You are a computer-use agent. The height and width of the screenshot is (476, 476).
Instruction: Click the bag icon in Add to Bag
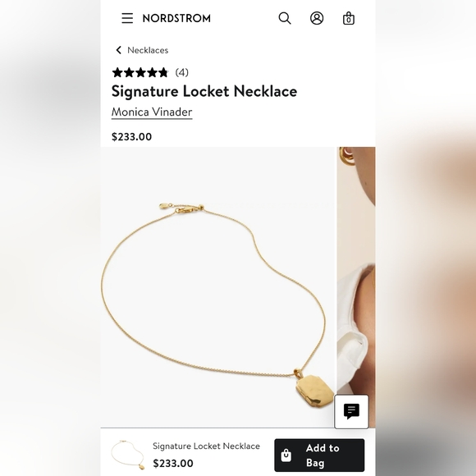286,455
